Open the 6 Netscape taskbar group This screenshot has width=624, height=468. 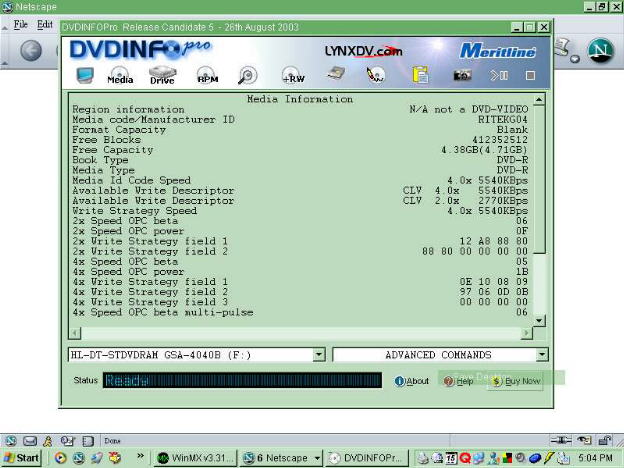tap(281, 458)
